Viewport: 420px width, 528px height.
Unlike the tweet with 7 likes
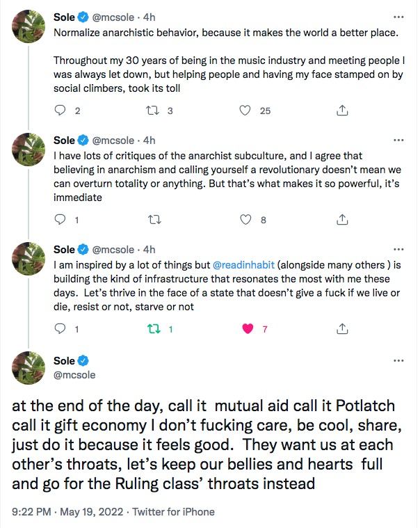pyautogui.click(x=248, y=329)
